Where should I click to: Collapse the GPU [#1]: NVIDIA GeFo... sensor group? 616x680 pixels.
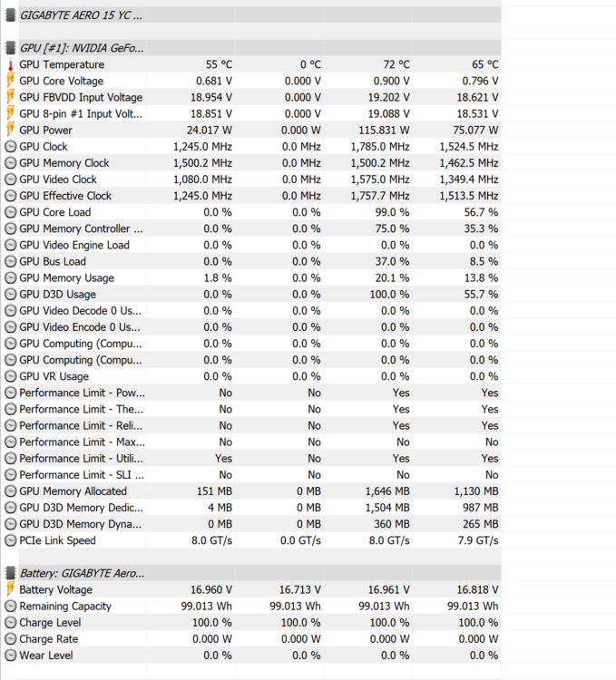tap(82, 48)
